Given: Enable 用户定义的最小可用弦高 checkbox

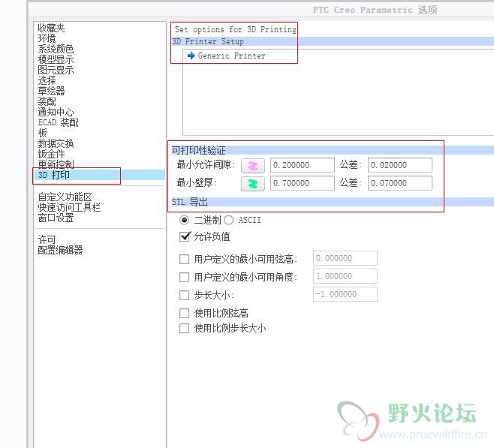Looking at the screenshot, I should pyautogui.click(x=184, y=259).
